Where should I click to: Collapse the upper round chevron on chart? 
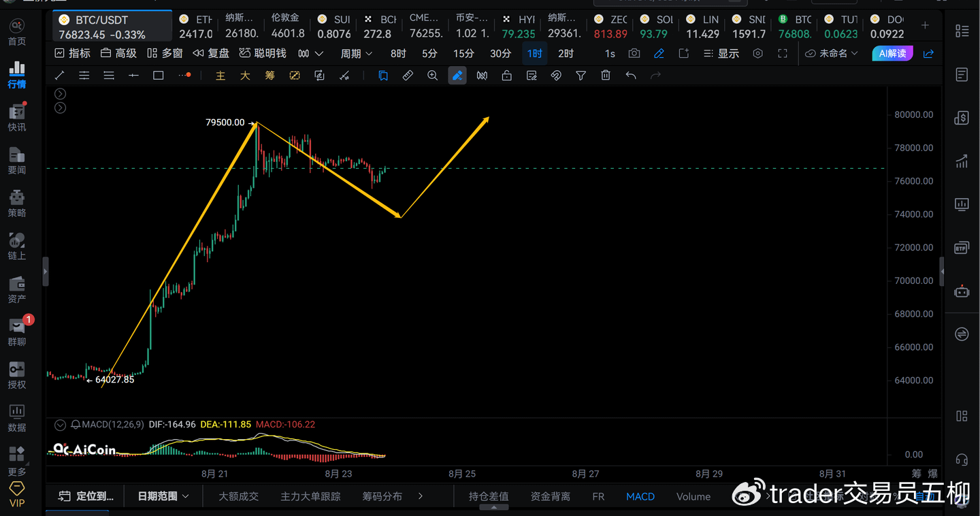[60, 94]
